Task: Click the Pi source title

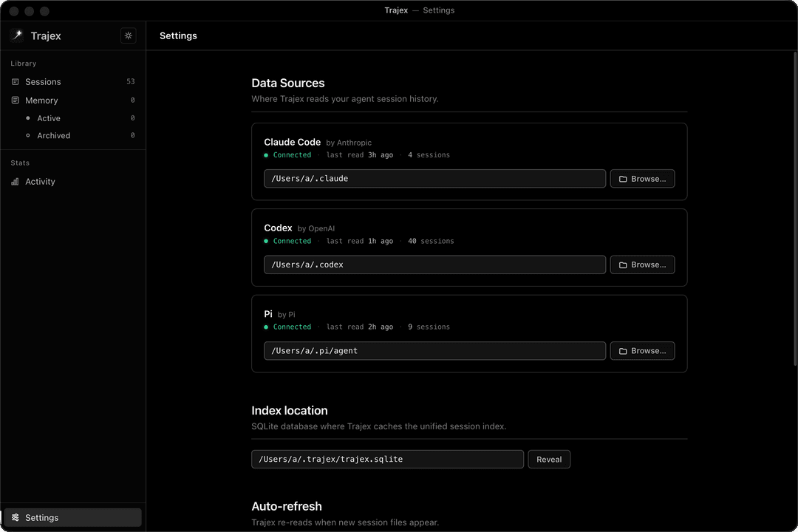Action: [268, 314]
